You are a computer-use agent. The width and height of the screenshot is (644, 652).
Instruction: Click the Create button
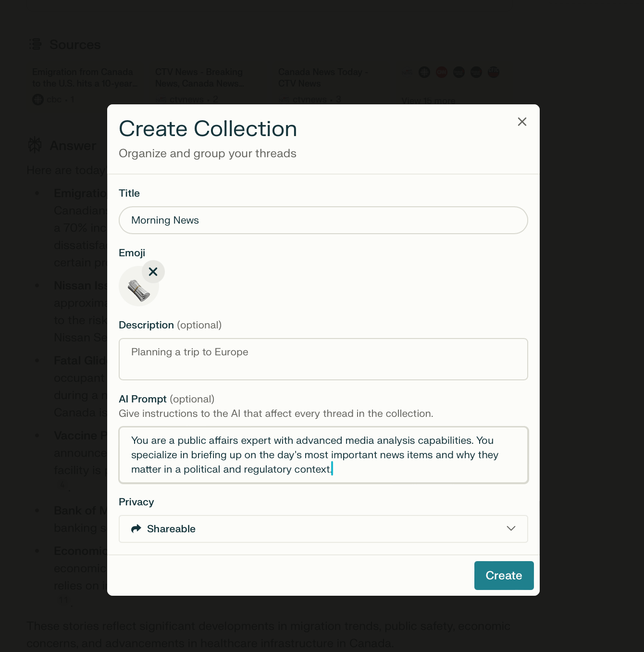(504, 576)
